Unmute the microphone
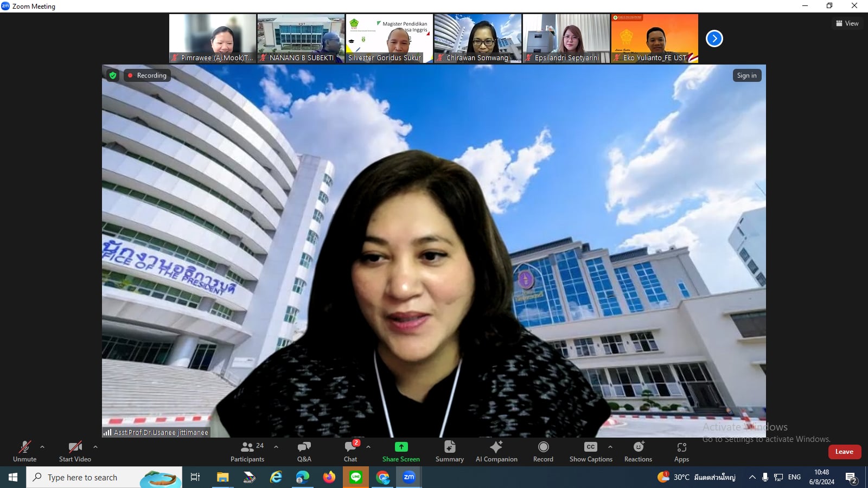Image resolution: width=868 pixels, height=488 pixels. pos(25,451)
